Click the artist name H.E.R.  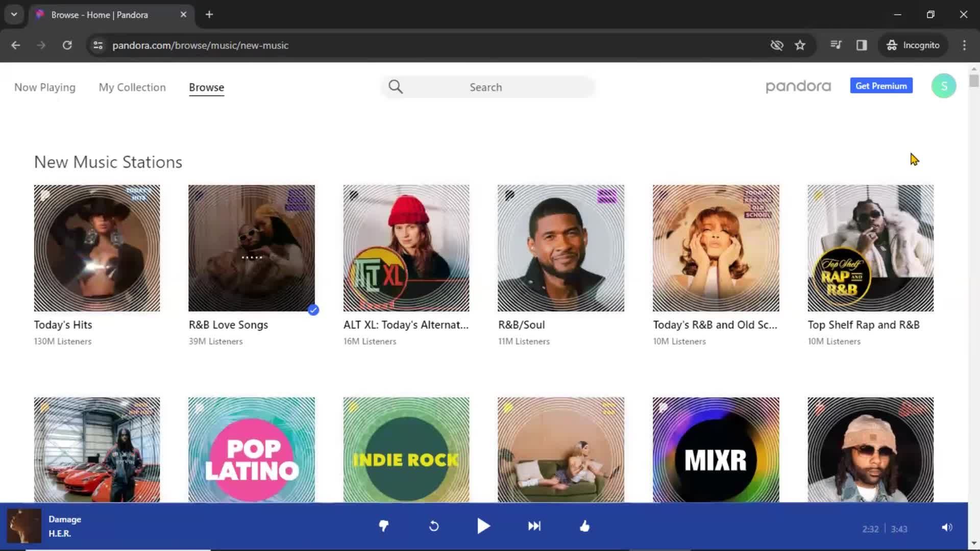point(60,534)
